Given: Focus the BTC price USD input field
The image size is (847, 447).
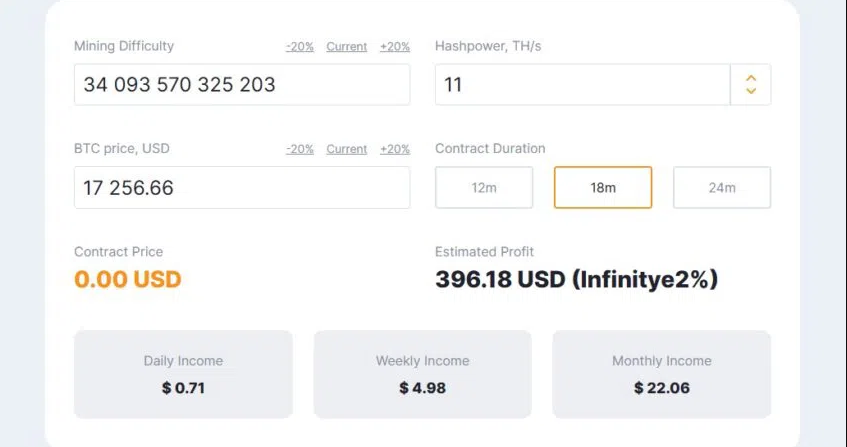Looking at the screenshot, I should click(241, 188).
